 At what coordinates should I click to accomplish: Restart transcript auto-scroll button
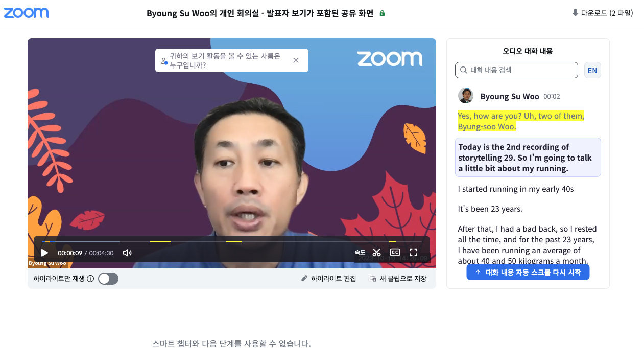coord(528,272)
